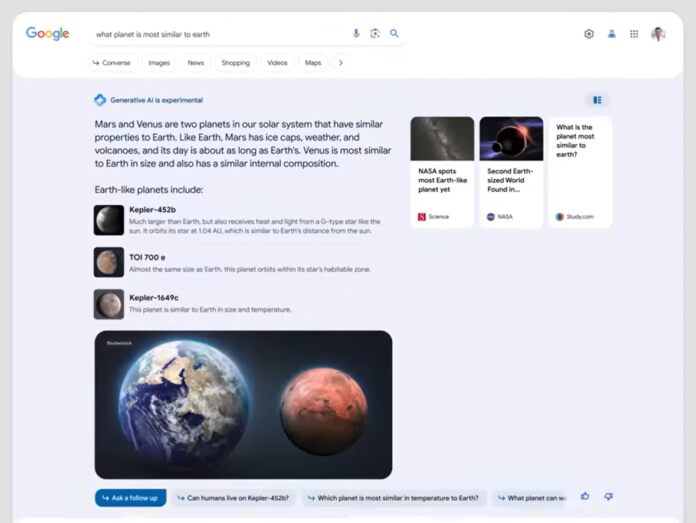The image size is (696, 523).
Task: Open Search Labs flask icon
Action: pos(612,34)
